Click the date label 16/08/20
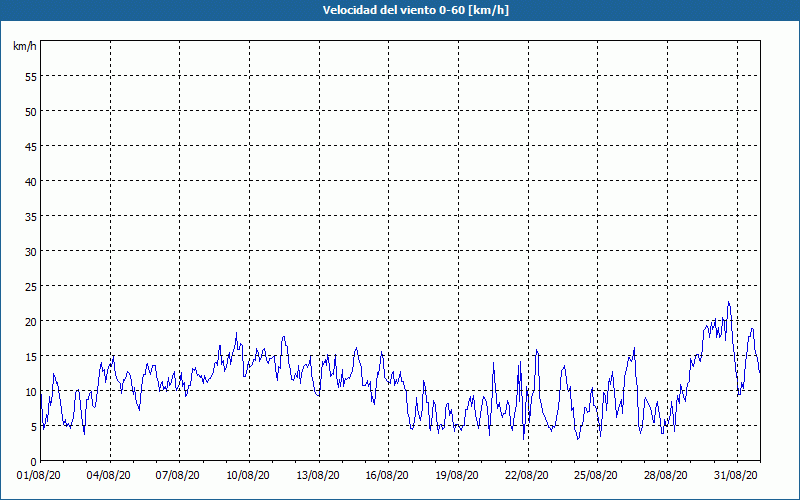Screen dimensions: 800x500 pos(387,476)
